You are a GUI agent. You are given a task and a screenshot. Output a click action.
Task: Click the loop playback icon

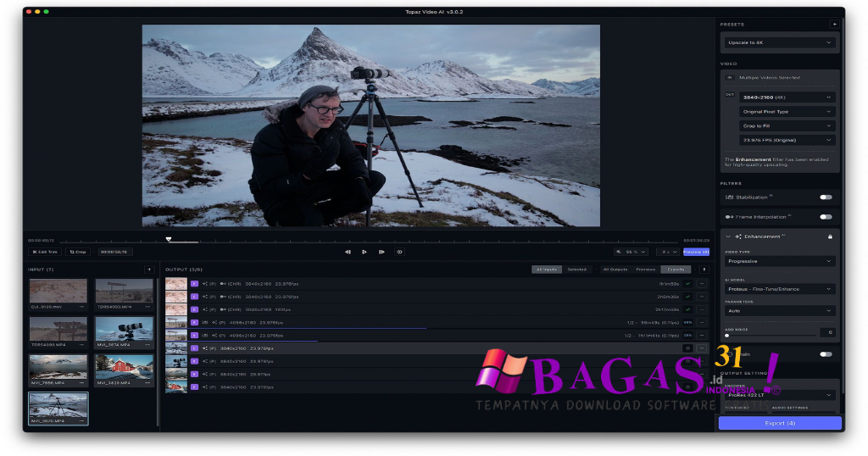[x=399, y=252]
